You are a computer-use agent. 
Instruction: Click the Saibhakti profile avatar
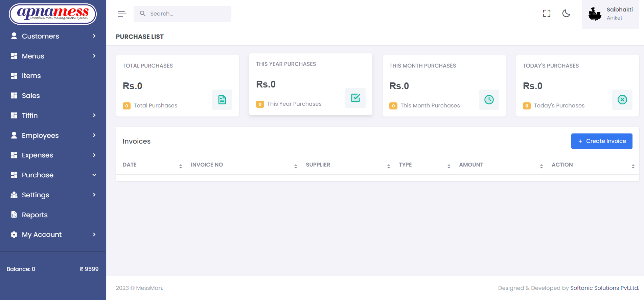(x=595, y=14)
